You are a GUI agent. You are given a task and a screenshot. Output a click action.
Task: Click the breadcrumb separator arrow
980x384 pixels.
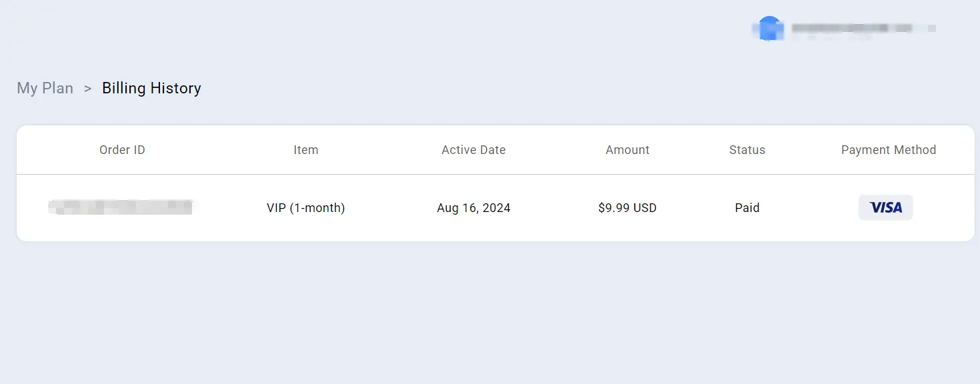pos(87,88)
